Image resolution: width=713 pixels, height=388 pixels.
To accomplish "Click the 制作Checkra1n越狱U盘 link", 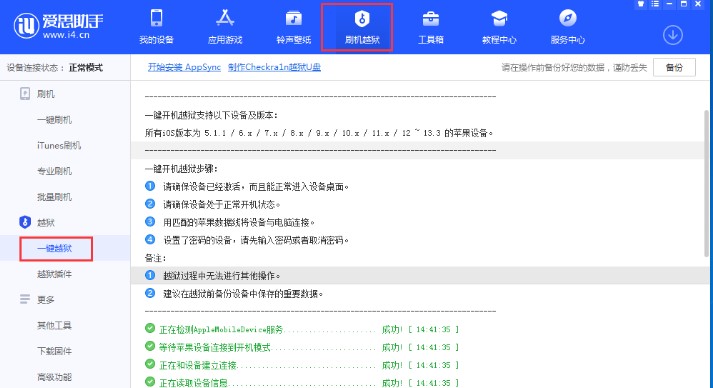I will [x=274, y=67].
